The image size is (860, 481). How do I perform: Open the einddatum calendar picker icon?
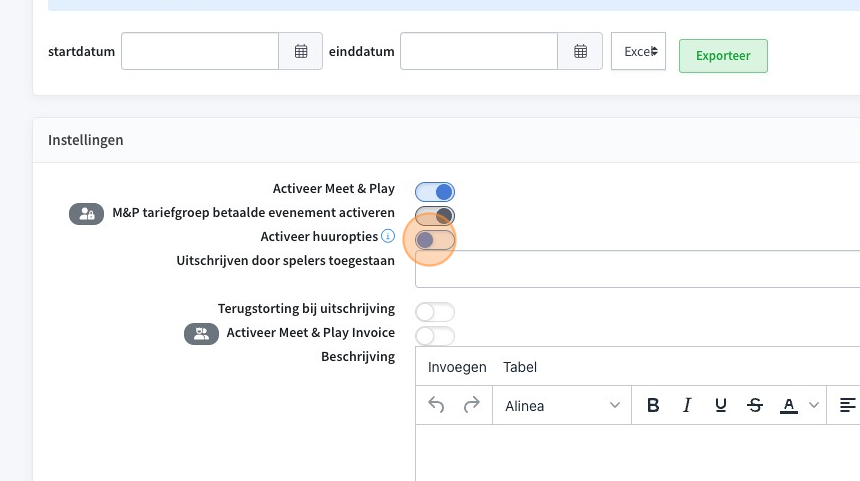point(580,51)
